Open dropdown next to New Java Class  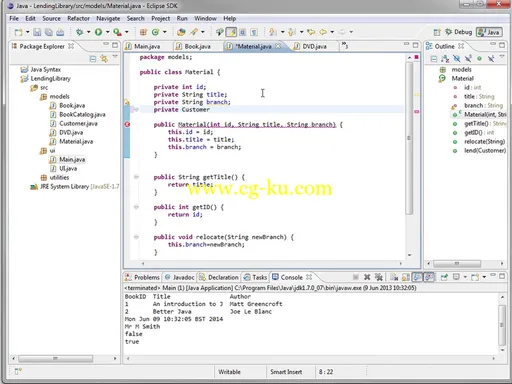coord(164,32)
